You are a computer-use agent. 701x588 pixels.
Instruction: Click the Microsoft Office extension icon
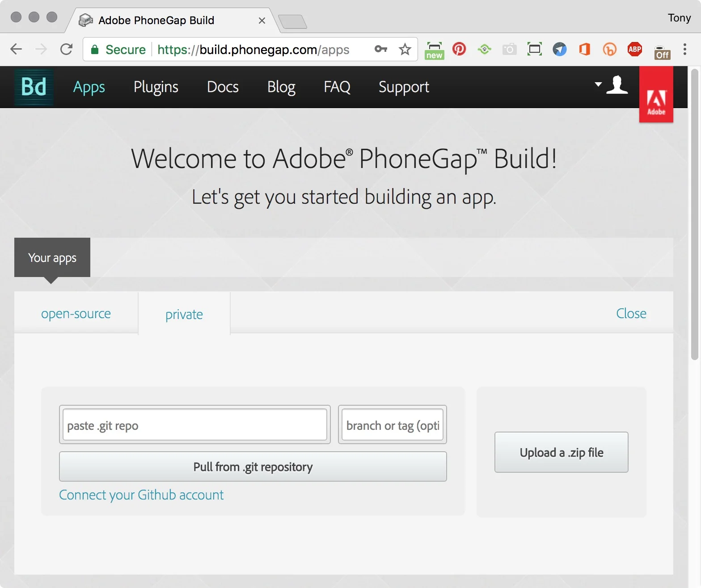[x=584, y=49]
